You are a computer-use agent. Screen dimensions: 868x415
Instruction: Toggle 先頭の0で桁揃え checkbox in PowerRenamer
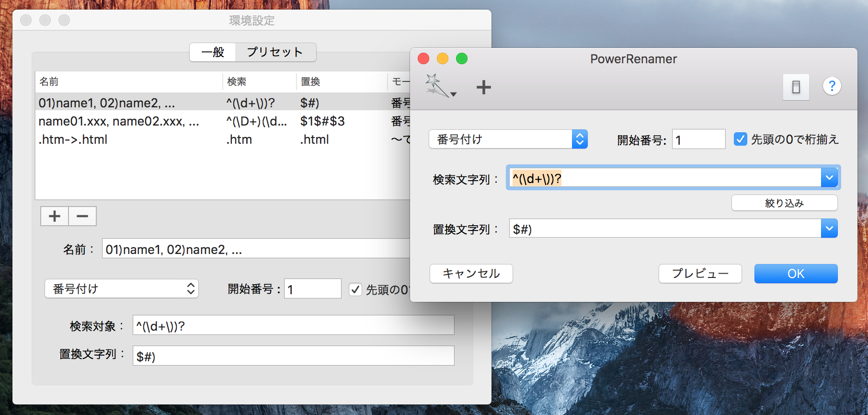click(x=740, y=139)
